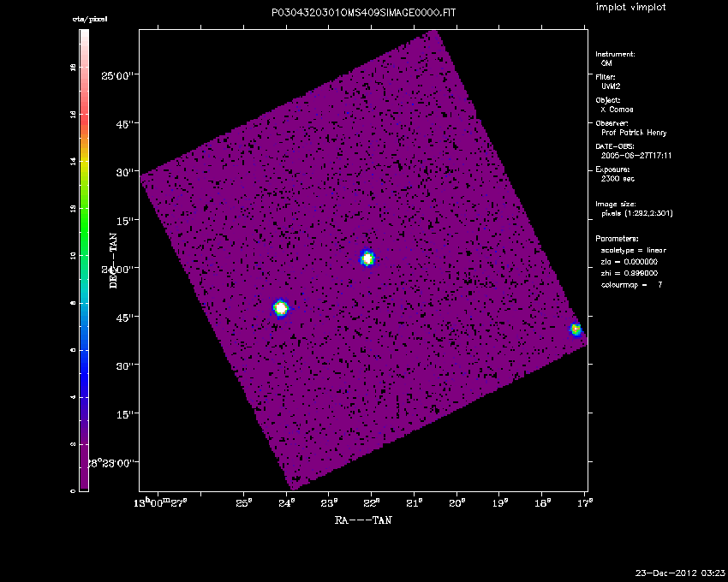Click the timestamp 23-Dec-2012 03:23
The width and height of the screenshot is (728, 582).
tap(680, 573)
